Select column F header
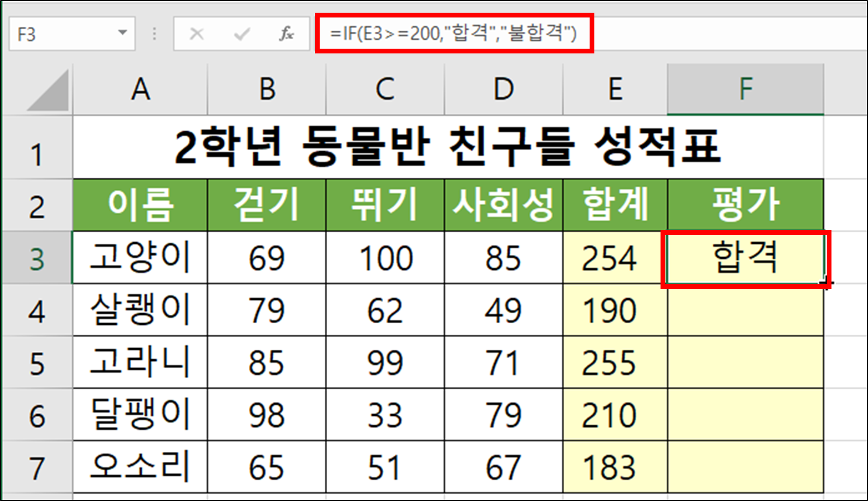 coord(746,89)
